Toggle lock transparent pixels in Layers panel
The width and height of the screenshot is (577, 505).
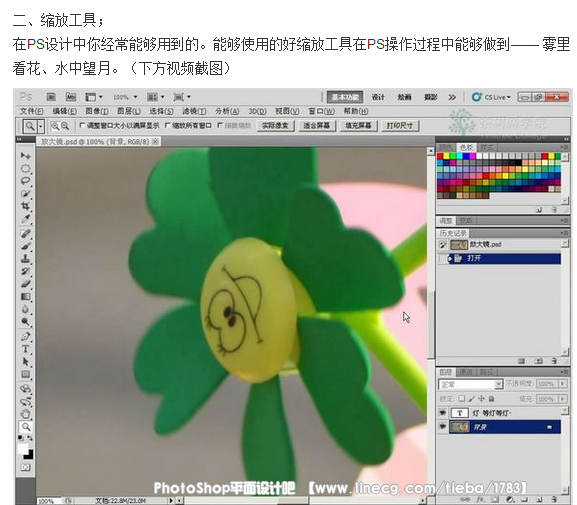point(462,399)
